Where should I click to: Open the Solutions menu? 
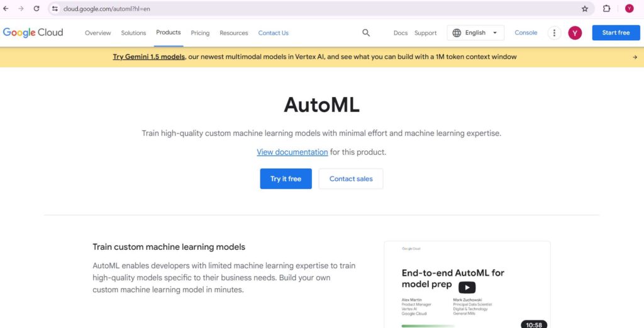(x=133, y=33)
